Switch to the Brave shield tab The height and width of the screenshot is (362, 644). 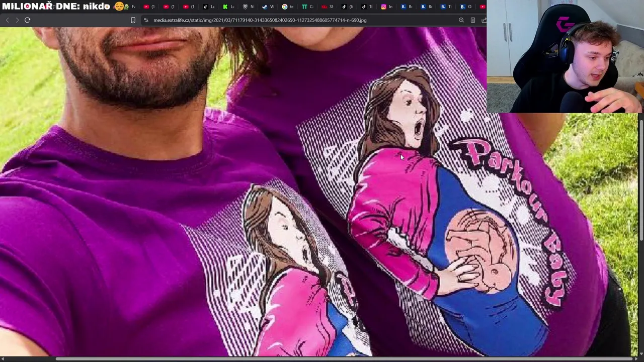click(249, 7)
